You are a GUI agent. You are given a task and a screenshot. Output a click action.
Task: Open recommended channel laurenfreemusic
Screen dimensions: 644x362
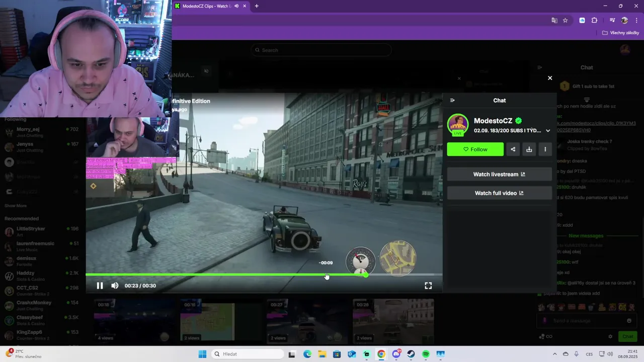(x=41, y=246)
